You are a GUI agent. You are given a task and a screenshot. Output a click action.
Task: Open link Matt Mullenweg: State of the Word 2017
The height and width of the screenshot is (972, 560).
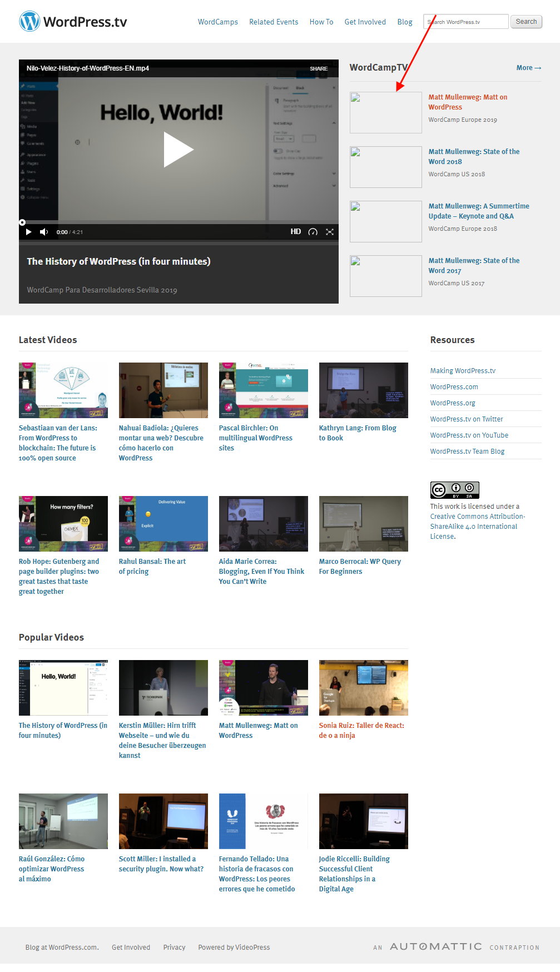tap(474, 266)
